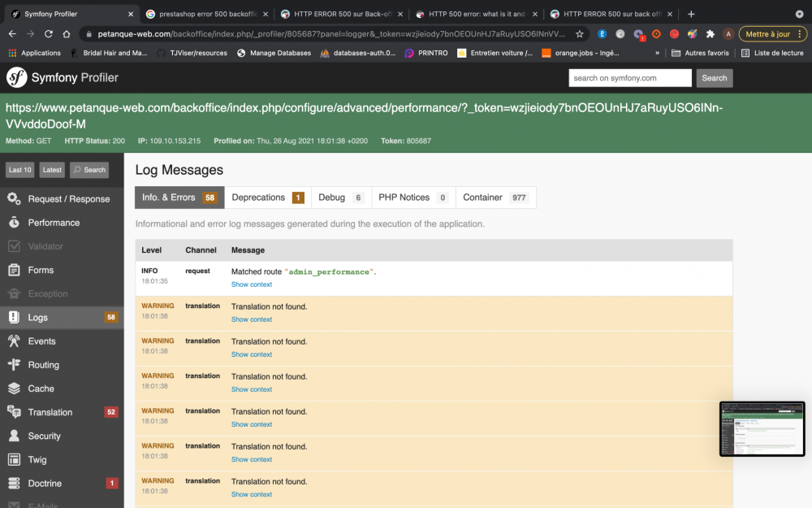Switch to prestashop error 500 browser tab
Viewport: 812px width, 508px height.
pos(207,14)
